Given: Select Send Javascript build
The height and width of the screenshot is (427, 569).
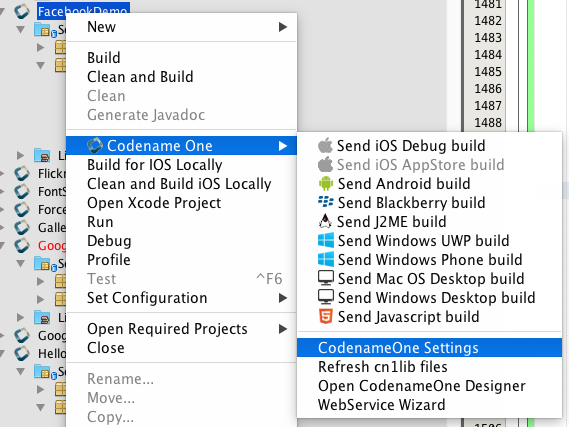Looking at the screenshot, I should click(x=430, y=317).
